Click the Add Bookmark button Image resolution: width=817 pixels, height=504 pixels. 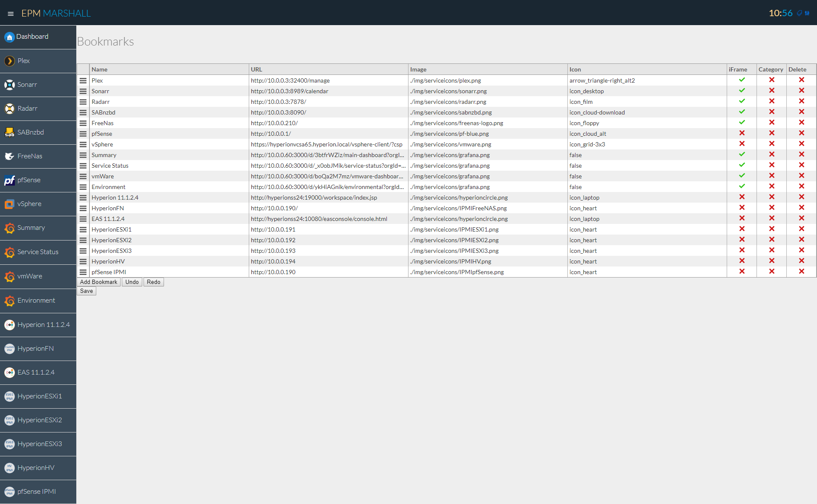(x=98, y=282)
